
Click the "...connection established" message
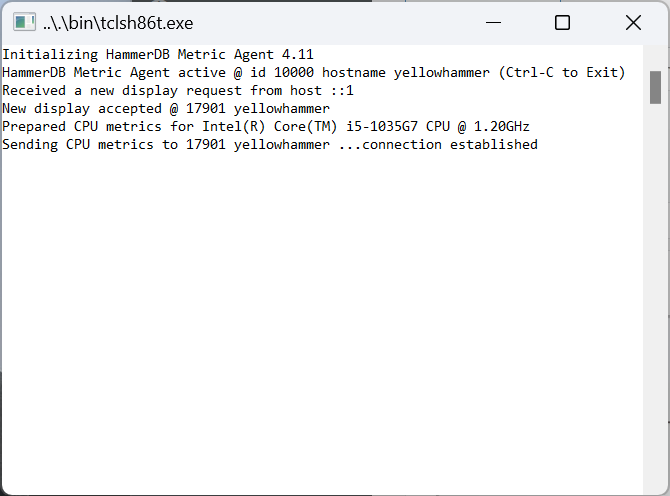click(x=438, y=144)
